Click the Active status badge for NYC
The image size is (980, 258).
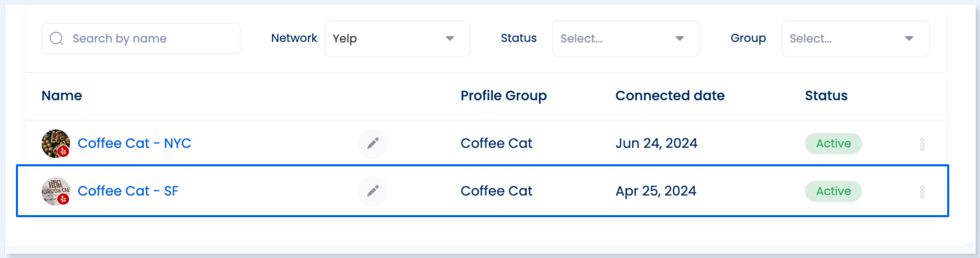[x=833, y=144]
